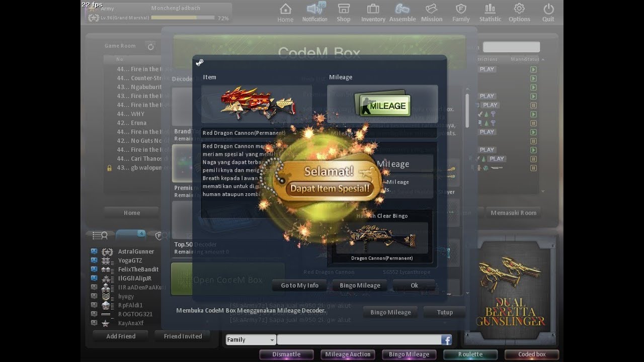The width and height of the screenshot is (644, 362).
Task: Open the Mileage Auction tab
Action: tap(348, 354)
